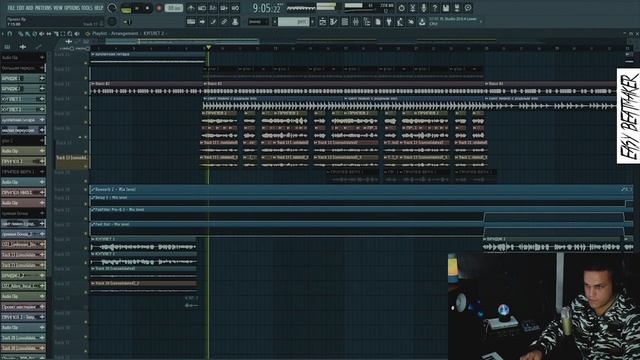Viewport: 640px width, 360px height.
Task: Open the Piano roll view icon
Action: [333, 22]
